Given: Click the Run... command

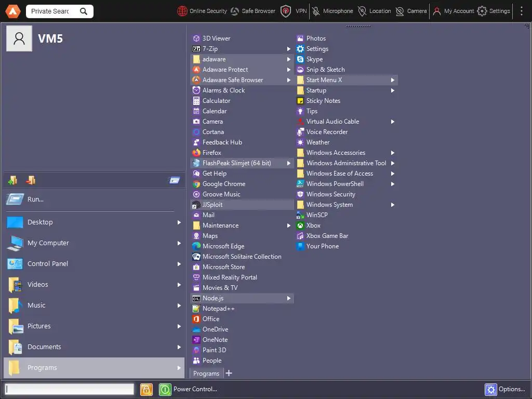Looking at the screenshot, I should (94, 199).
